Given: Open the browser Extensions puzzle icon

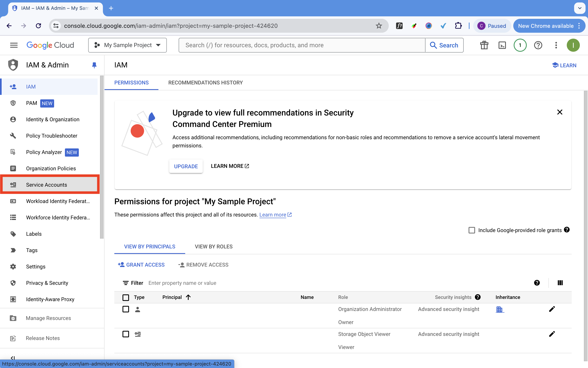Looking at the screenshot, I should tap(458, 26).
